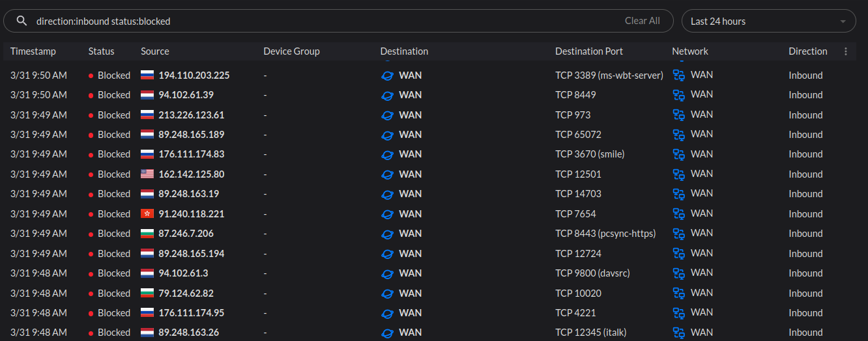This screenshot has width=868, height=341.
Task: Open source IP 94.102.61.3
Action: point(183,273)
